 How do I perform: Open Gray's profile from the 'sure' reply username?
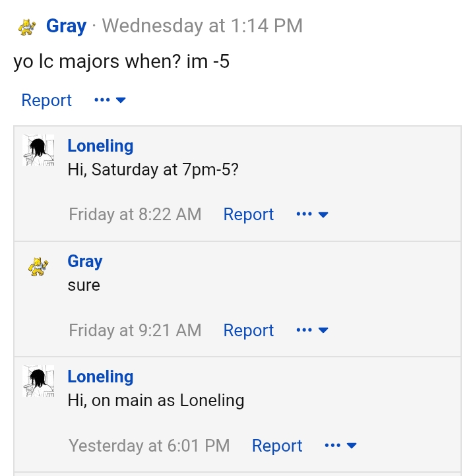click(x=85, y=261)
